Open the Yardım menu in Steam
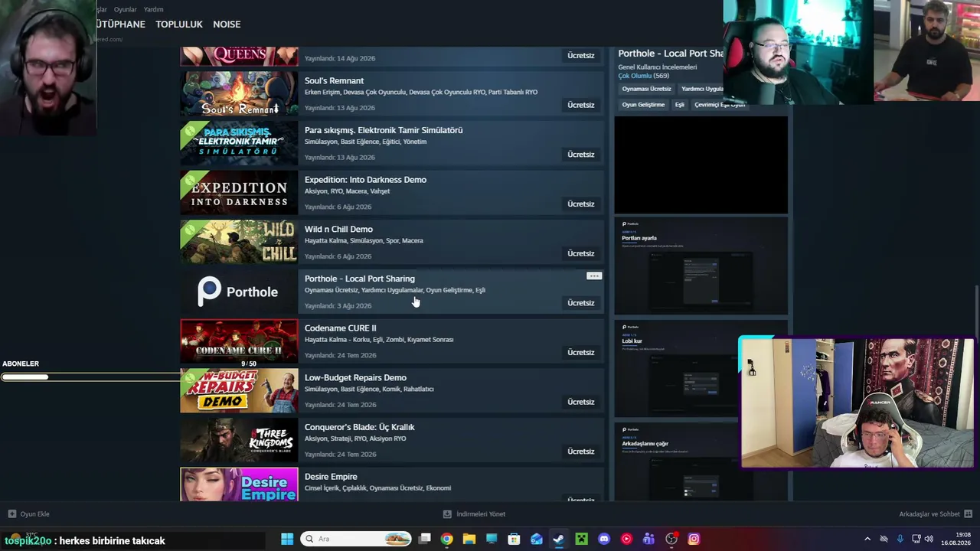 click(154, 9)
